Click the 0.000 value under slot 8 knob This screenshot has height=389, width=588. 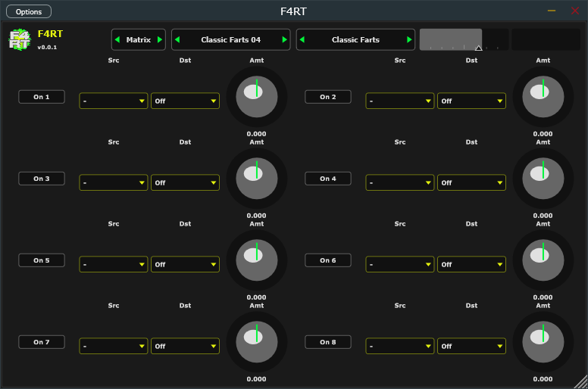pos(543,379)
